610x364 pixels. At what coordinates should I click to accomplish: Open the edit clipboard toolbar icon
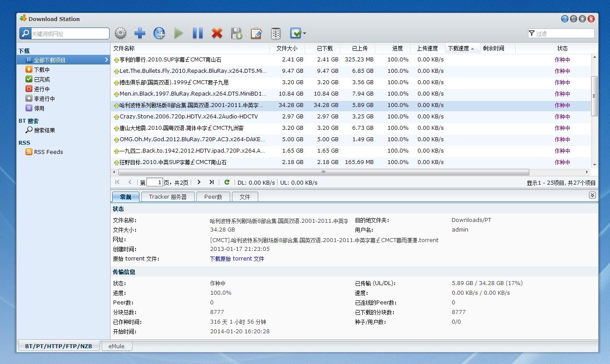tap(256, 33)
